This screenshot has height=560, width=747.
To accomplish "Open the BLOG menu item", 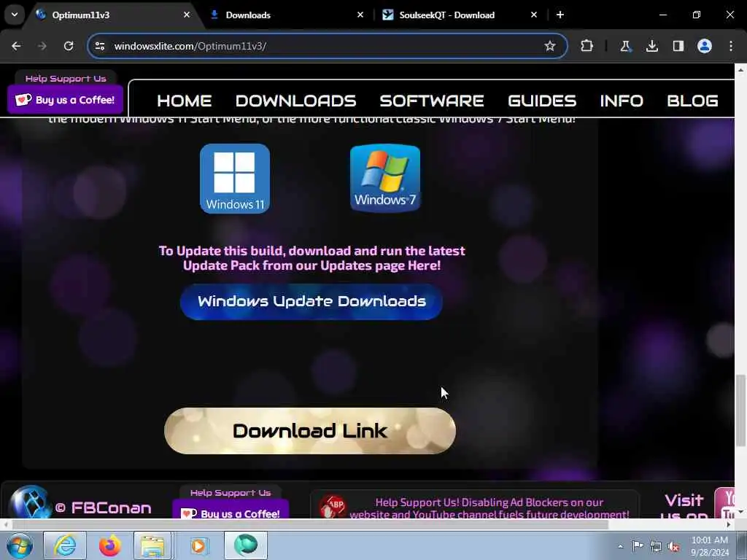I will tap(692, 101).
